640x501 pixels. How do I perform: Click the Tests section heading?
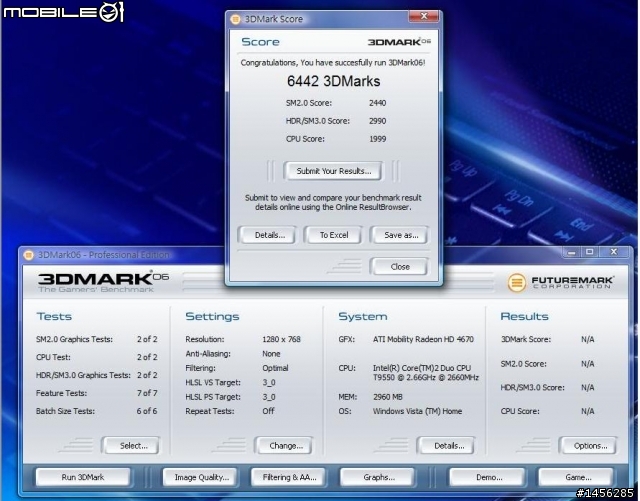point(54,316)
